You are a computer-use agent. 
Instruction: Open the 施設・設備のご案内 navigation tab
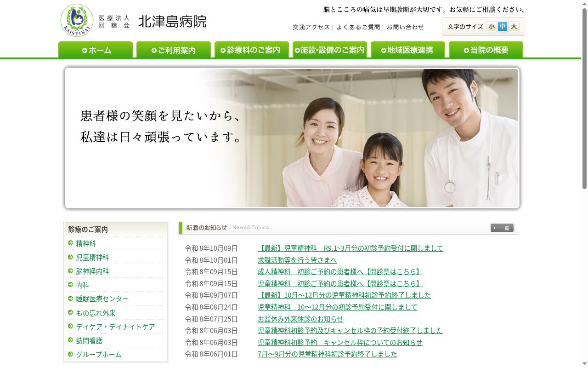point(330,50)
